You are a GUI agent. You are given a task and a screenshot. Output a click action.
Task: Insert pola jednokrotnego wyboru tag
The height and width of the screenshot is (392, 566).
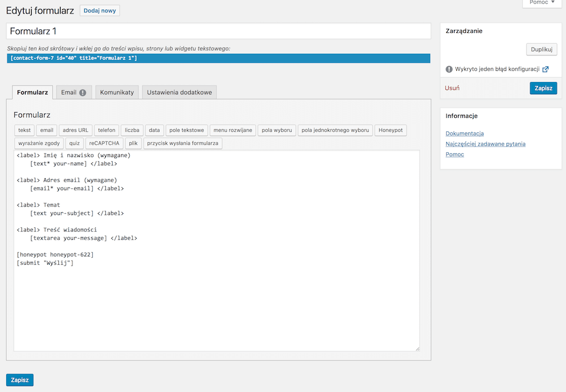(x=335, y=130)
